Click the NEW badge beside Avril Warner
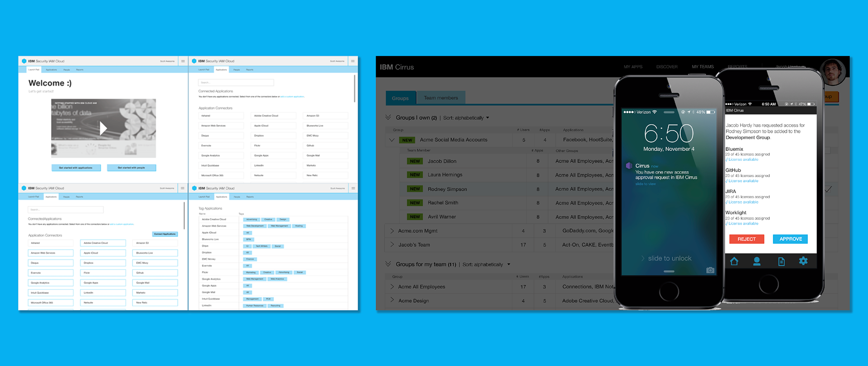 415,217
